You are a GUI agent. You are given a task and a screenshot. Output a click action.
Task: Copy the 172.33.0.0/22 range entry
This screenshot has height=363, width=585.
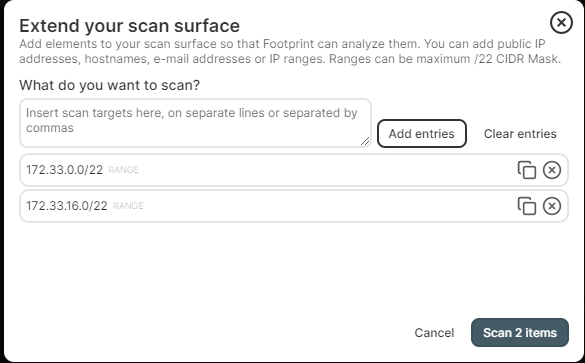(526, 170)
